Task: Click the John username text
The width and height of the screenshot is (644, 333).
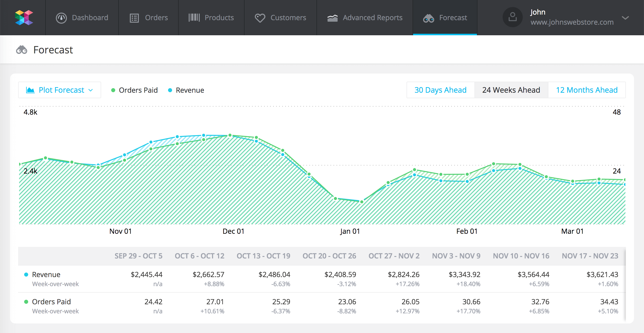Action: tap(538, 12)
